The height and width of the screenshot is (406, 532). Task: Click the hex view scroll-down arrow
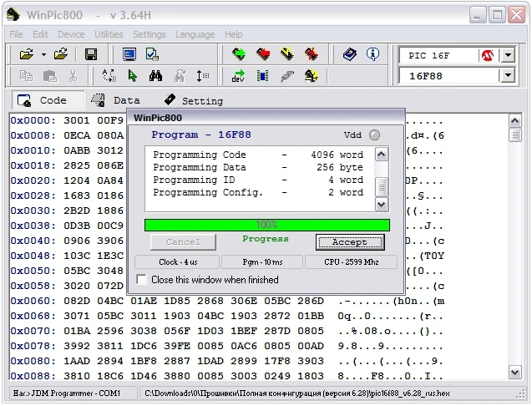point(514,373)
